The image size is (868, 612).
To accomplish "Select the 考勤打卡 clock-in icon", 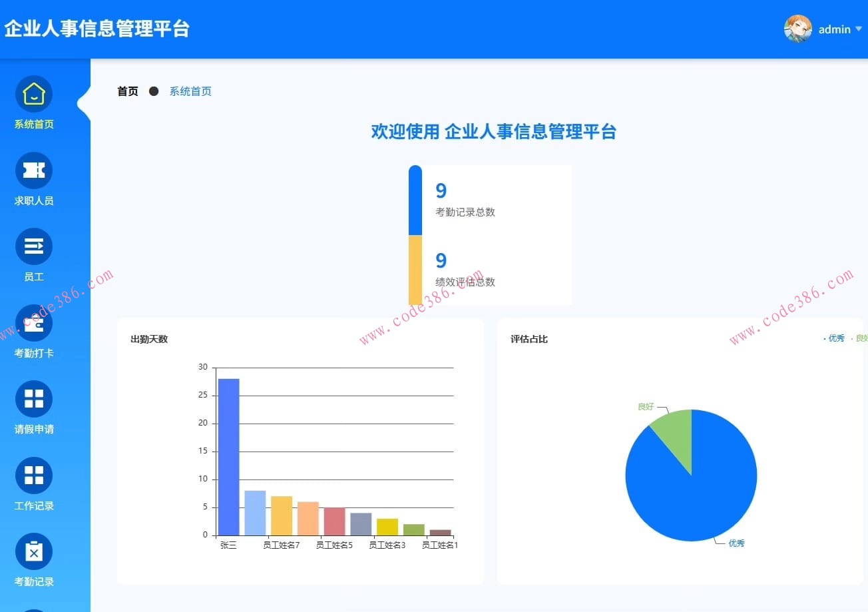I will [33, 322].
